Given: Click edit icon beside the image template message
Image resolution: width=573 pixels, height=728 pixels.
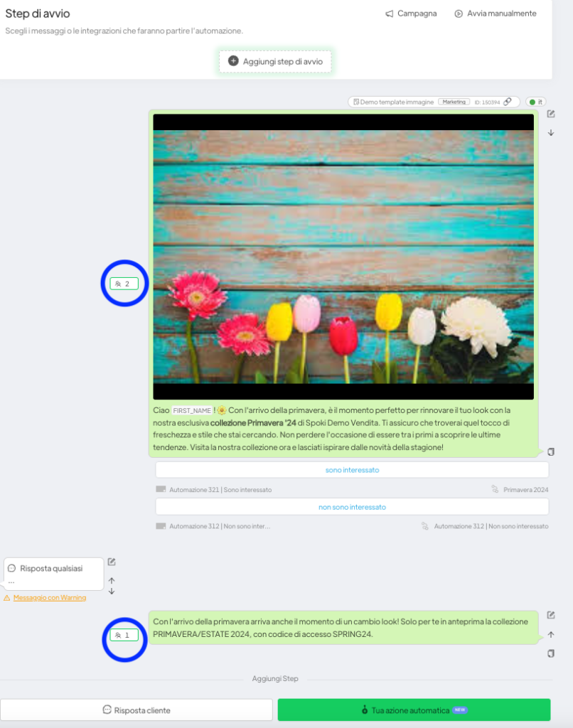Looking at the screenshot, I should 551,114.
